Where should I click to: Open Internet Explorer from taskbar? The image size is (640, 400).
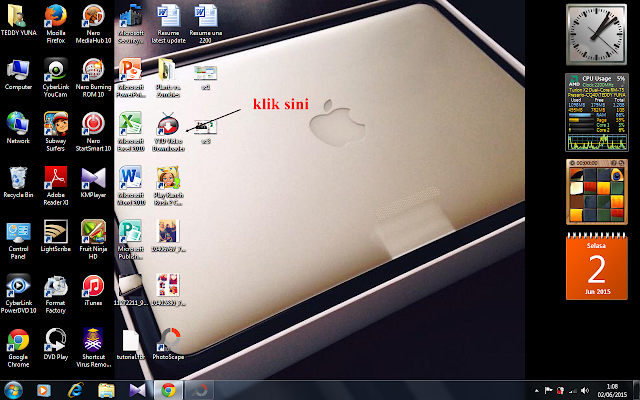tap(75, 391)
